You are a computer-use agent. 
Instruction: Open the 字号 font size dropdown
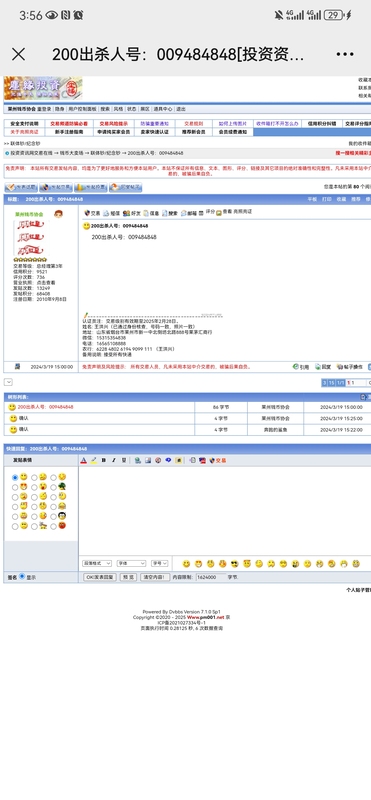(160, 563)
